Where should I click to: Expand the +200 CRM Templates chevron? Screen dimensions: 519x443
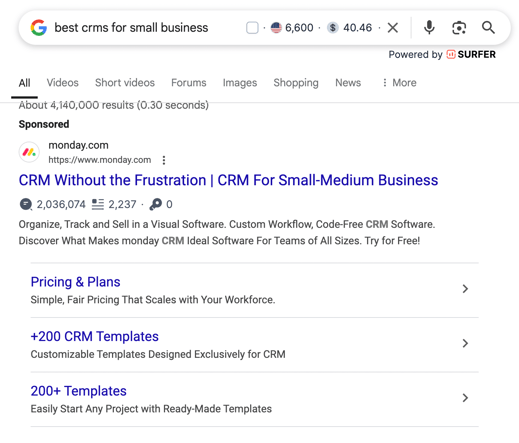[465, 343]
